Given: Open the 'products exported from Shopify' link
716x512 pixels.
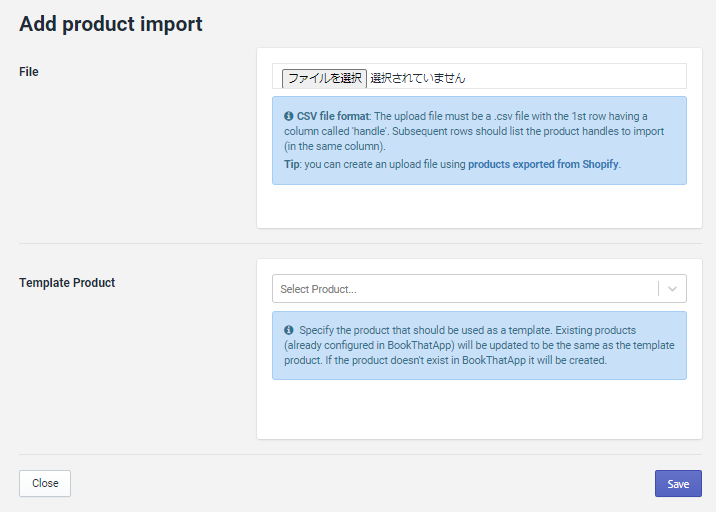Looking at the screenshot, I should tap(543, 164).
